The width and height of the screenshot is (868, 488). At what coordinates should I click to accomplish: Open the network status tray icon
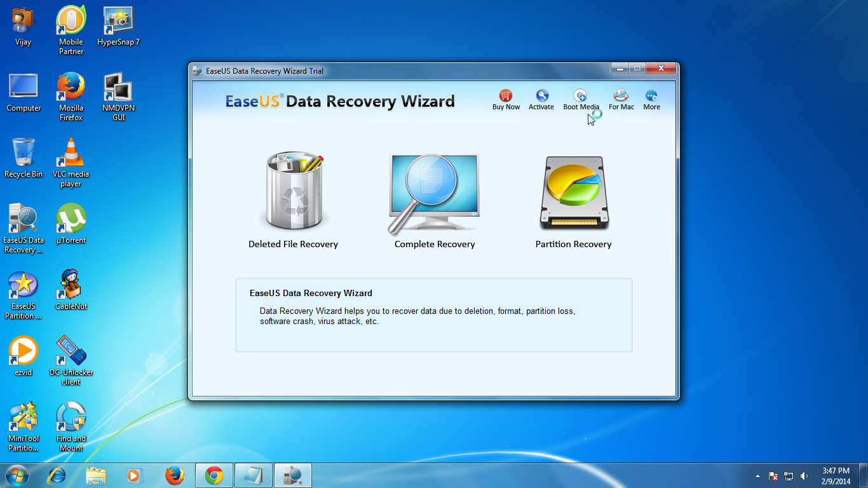coord(789,476)
